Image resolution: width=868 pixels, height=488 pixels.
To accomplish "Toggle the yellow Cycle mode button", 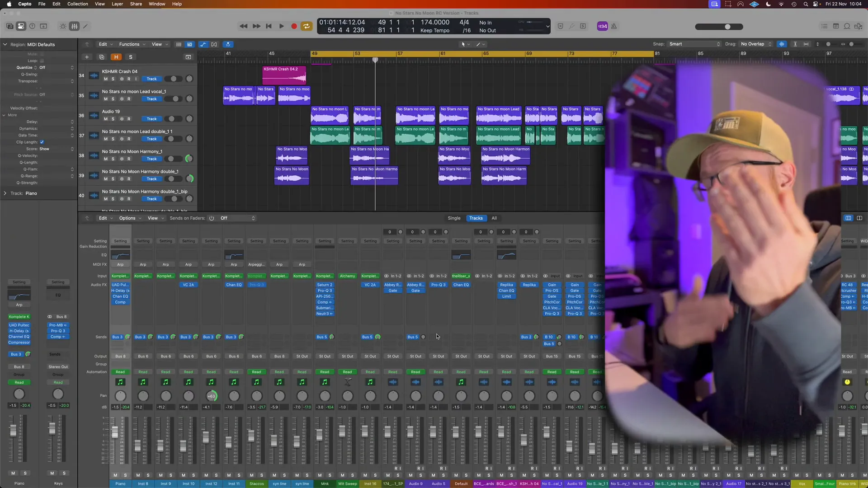I will [307, 26].
